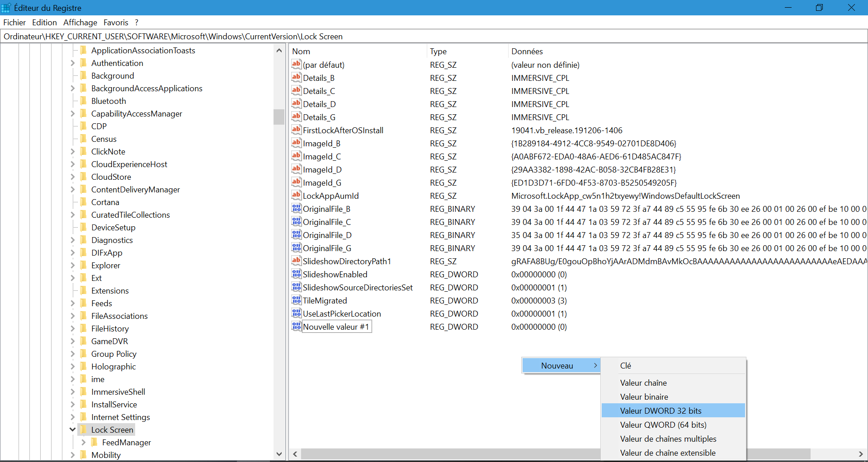Select Valeur chaîne from the submenu

point(643,383)
